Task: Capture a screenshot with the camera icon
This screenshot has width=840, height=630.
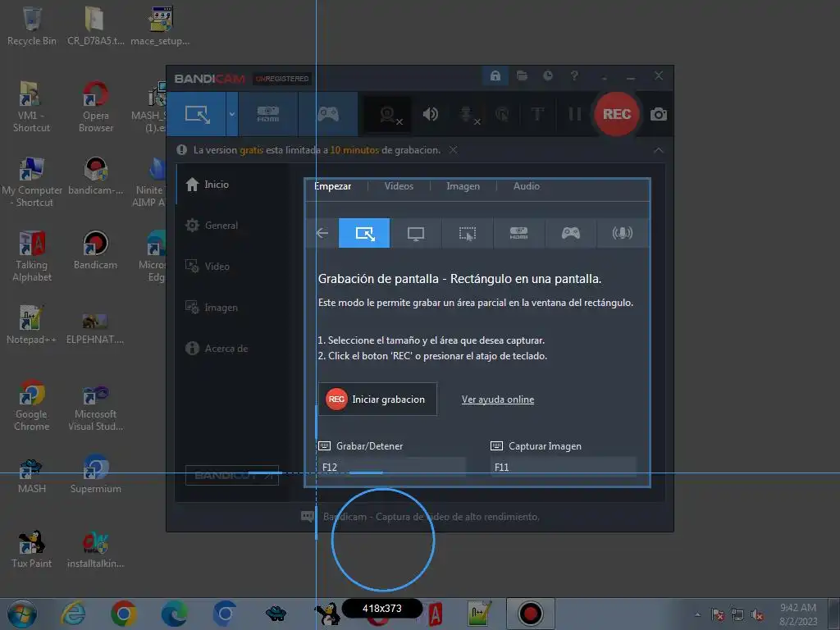Action: click(x=659, y=114)
